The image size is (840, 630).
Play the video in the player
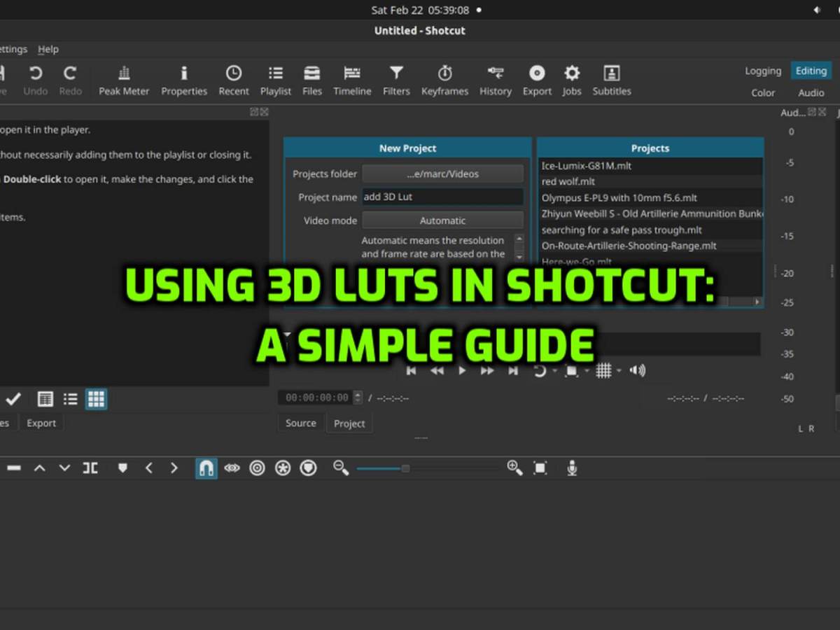click(462, 370)
